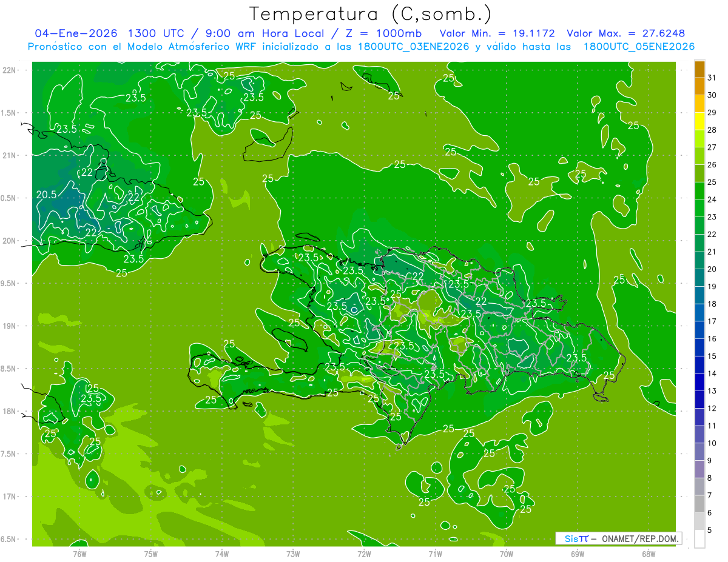Click the "ONAMET/REP.DOM." credit label
Viewport: 728px width, 562px height.
(640, 538)
